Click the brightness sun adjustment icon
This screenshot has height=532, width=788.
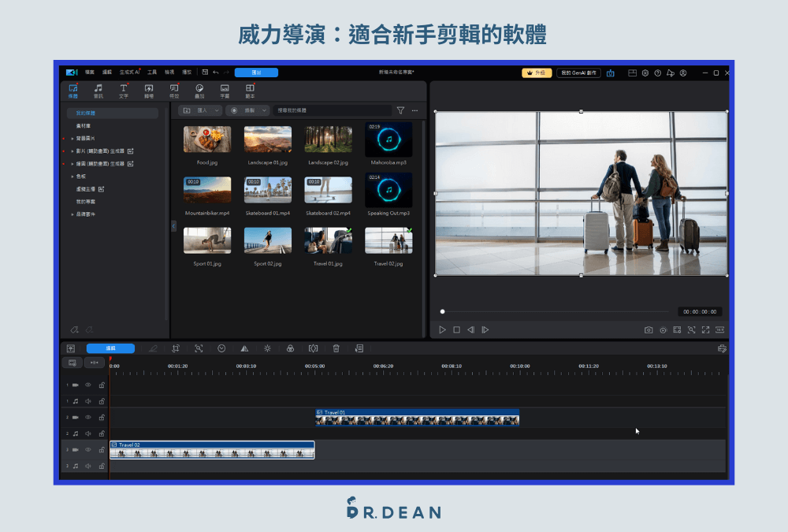coord(267,348)
